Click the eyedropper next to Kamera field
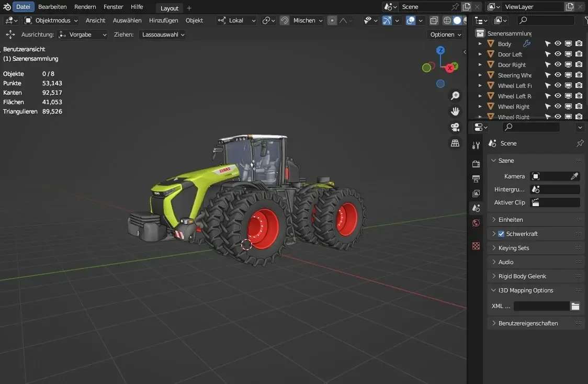Screen dimensions: 588x384 coord(574,177)
